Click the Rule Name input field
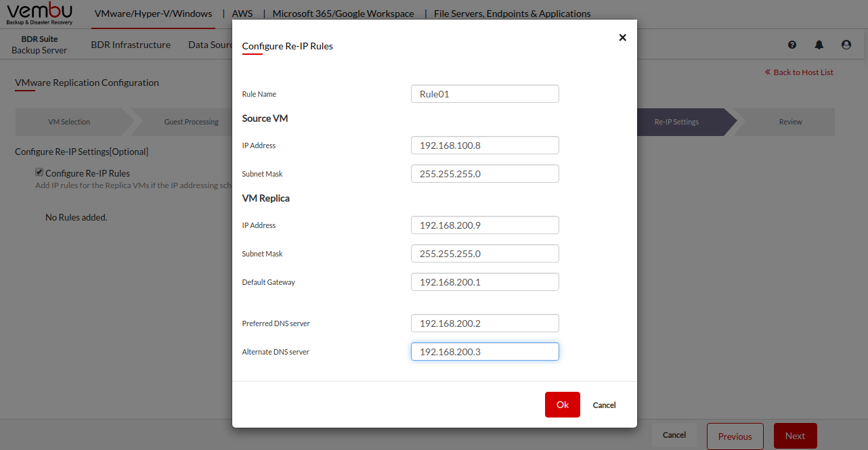This screenshot has height=450, width=868. 485,94
